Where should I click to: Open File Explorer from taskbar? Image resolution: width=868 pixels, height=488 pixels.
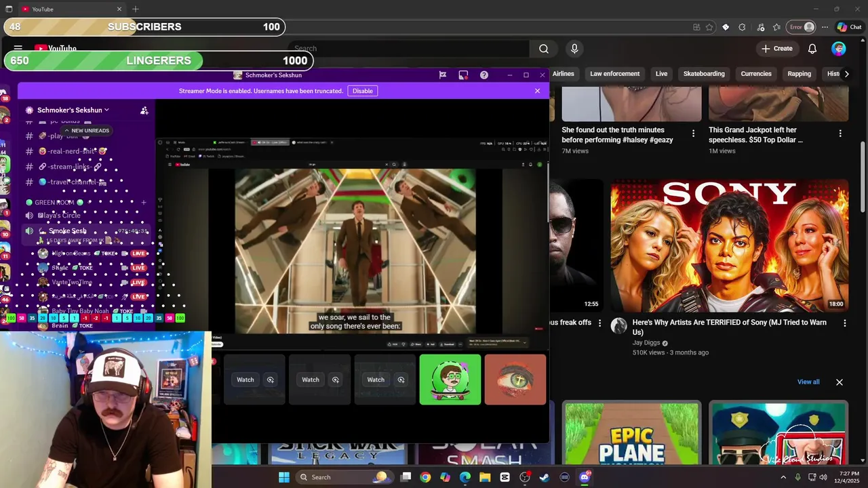pos(485,477)
